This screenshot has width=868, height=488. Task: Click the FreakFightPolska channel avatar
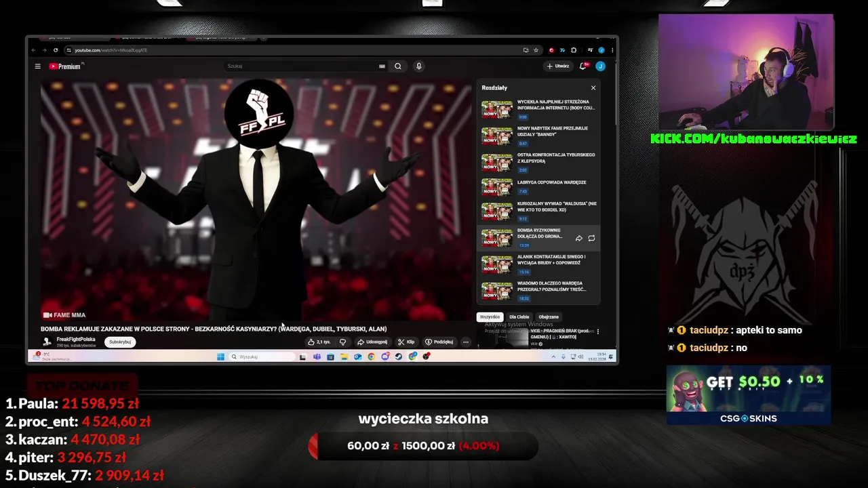(x=47, y=342)
